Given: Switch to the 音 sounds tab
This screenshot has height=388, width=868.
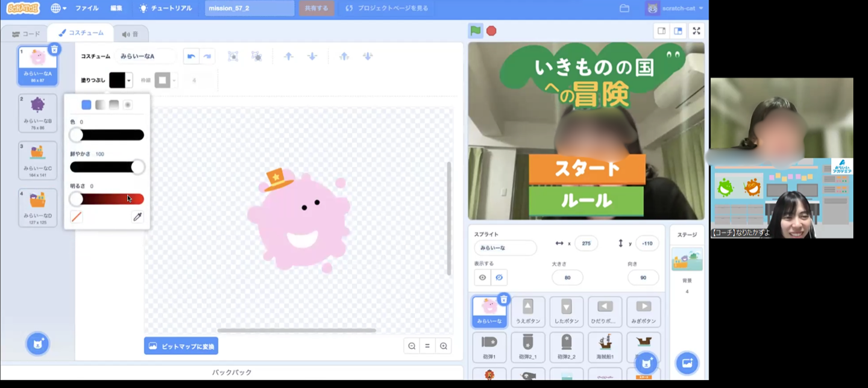Looking at the screenshot, I should (130, 34).
